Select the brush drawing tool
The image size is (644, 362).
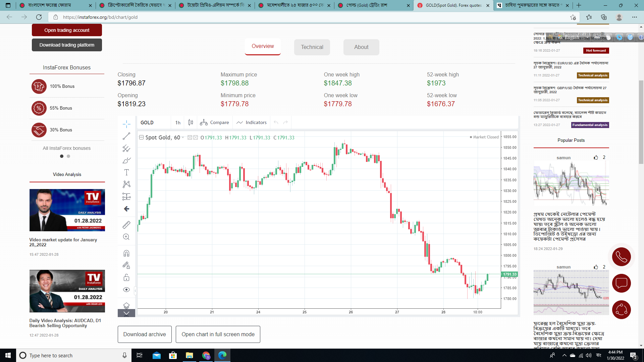[x=126, y=160]
